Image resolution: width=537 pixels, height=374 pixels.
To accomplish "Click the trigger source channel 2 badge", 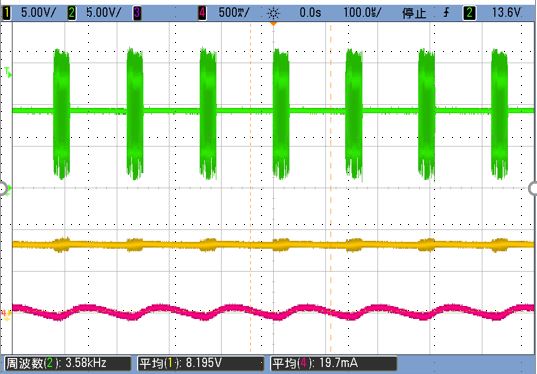I will pos(470,13).
